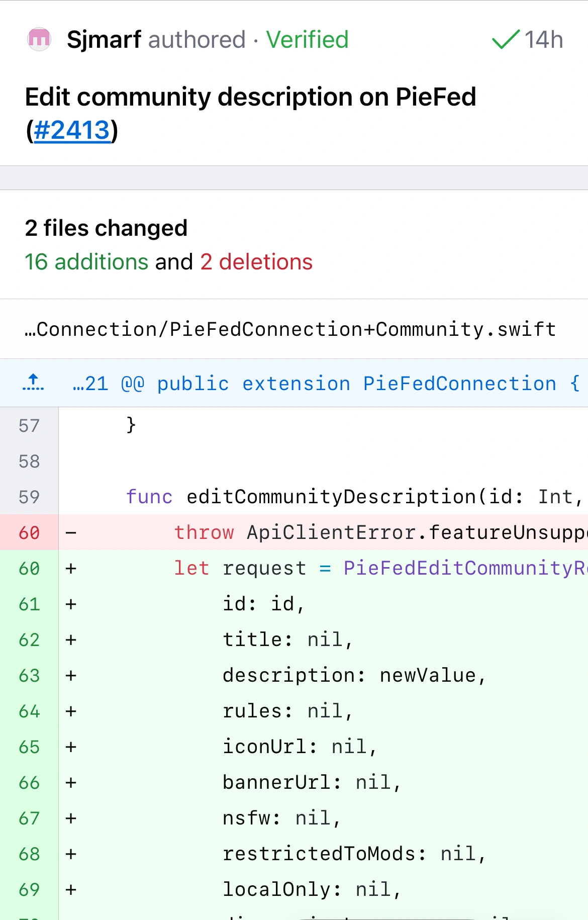Screen dimensions: 588x920
Task: Click the 2 deletions count
Action: pos(256,262)
